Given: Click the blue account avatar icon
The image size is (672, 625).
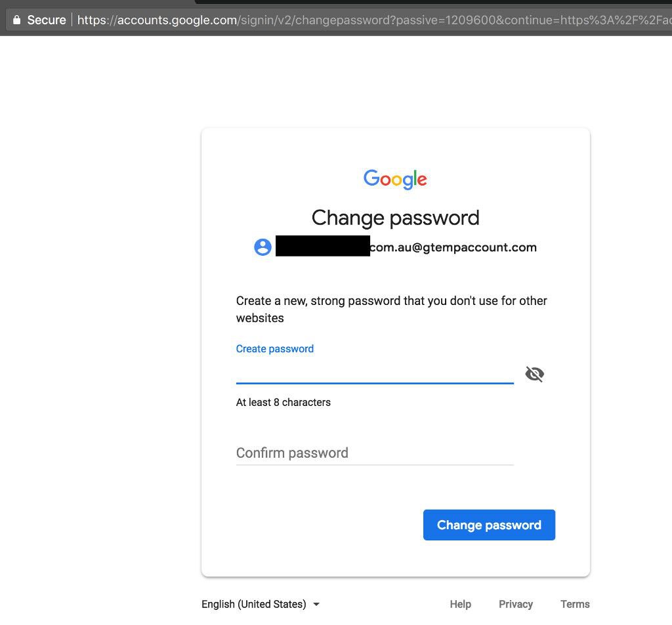Looking at the screenshot, I should (x=262, y=247).
